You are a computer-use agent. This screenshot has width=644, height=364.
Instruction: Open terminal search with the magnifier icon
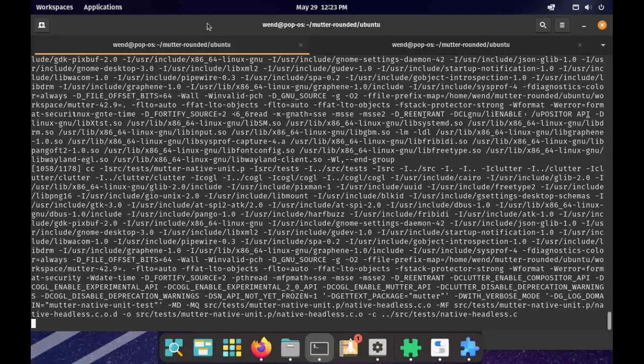click(543, 25)
